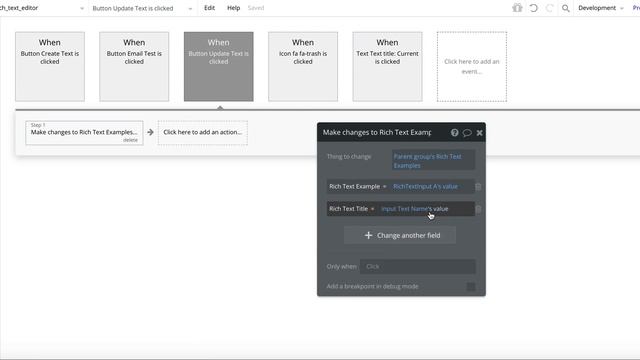Image resolution: width=640 pixels, height=360 pixels.
Task: Close the Make changes panel
Action: [x=480, y=132]
